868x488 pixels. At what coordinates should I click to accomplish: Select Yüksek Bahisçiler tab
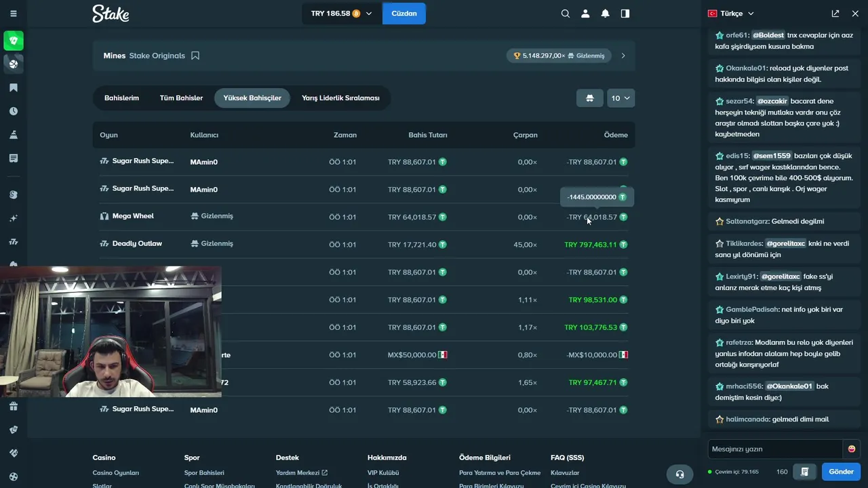pos(252,98)
